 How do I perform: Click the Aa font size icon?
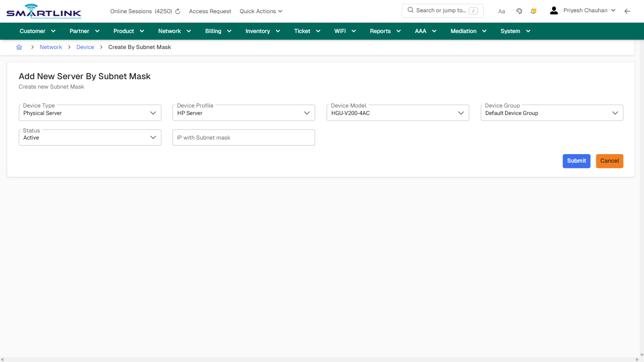(502, 11)
